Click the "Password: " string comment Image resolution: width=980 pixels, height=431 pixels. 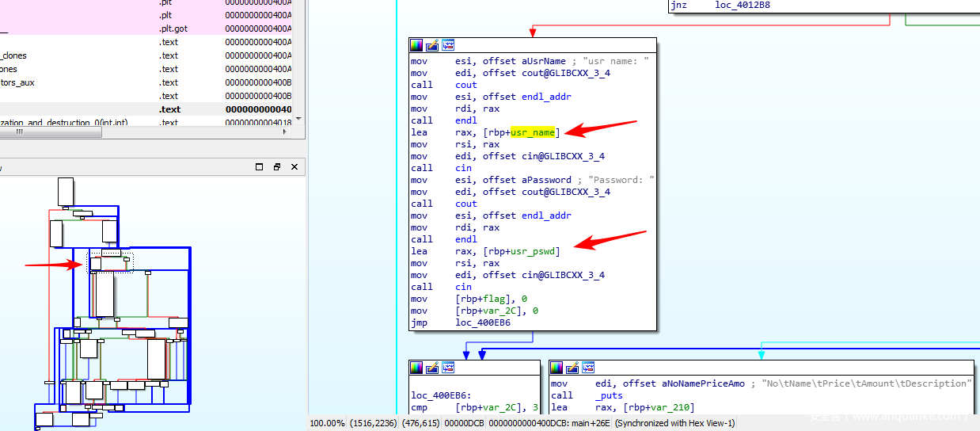[621, 180]
